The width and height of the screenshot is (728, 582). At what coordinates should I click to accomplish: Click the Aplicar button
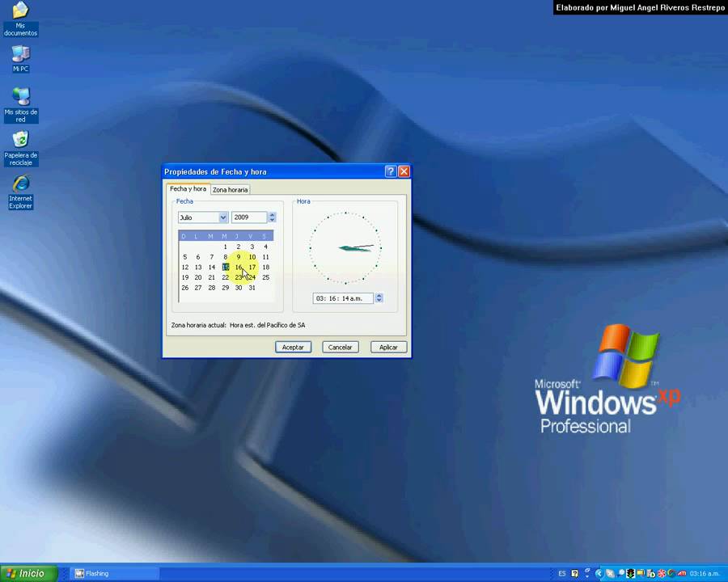tap(388, 347)
